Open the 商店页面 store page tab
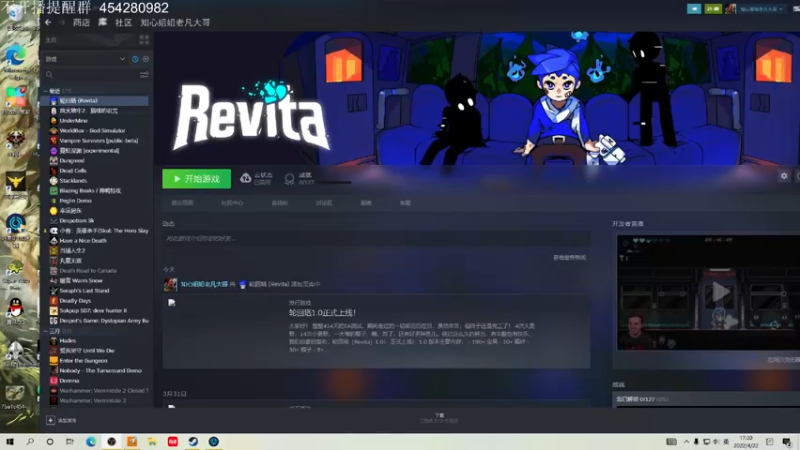This screenshot has width=800, height=450. click(182, 203)
